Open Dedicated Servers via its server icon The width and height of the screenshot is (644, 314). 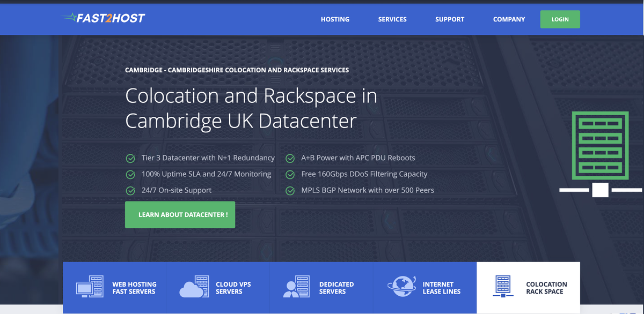[x=297, y=286]
